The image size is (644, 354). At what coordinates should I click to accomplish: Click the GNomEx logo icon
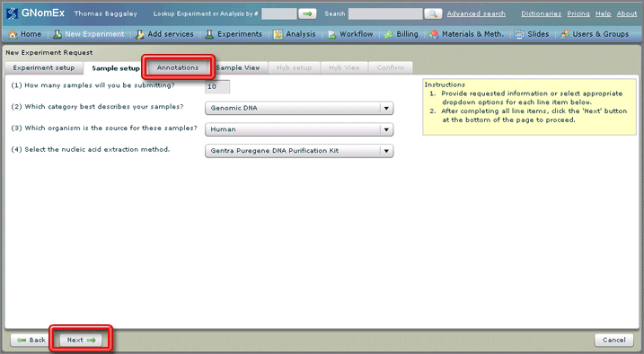[x=12, y=13]
